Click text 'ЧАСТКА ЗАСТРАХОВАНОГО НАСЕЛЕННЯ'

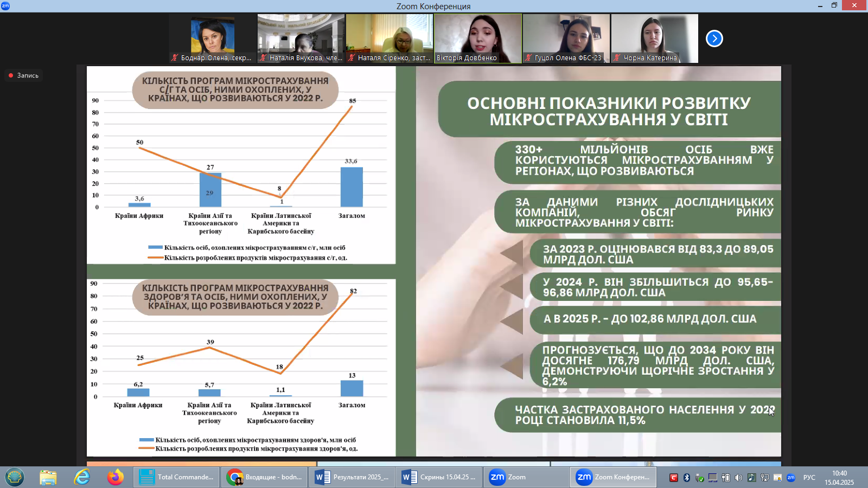coord(624,410)
